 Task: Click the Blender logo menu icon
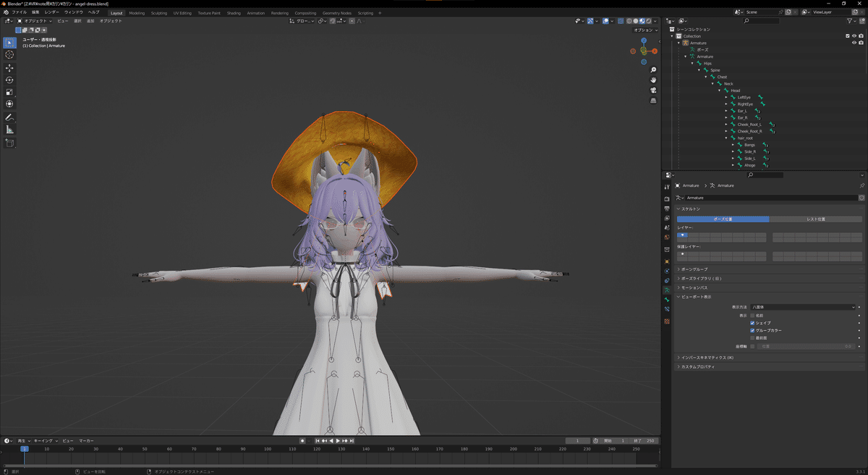click(5, 12)
